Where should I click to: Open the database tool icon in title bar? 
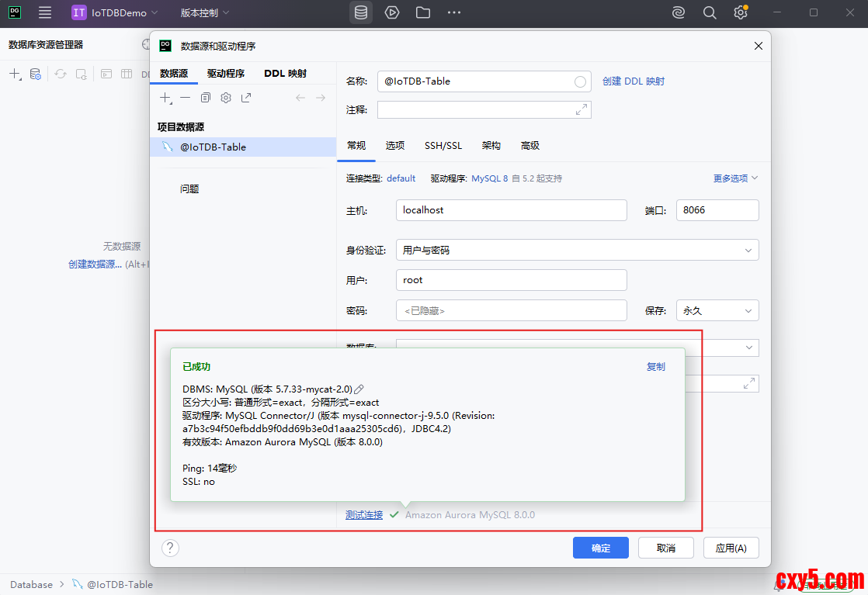click(360, 12)
